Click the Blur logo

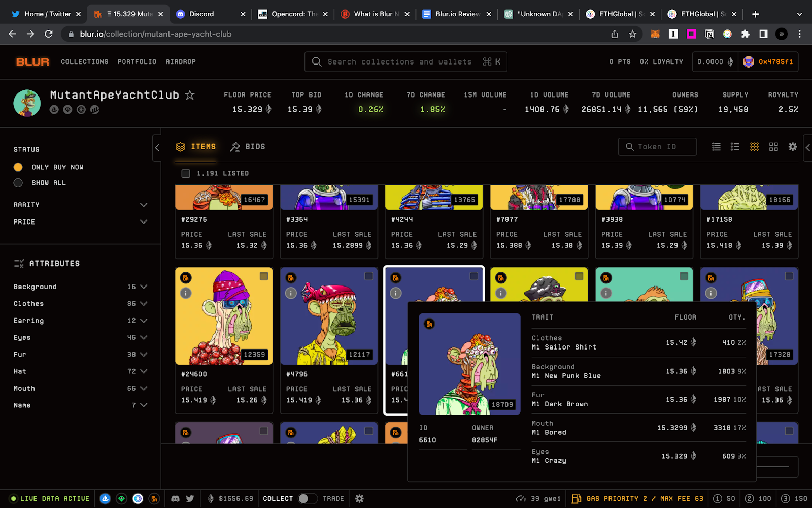point(32,61)
